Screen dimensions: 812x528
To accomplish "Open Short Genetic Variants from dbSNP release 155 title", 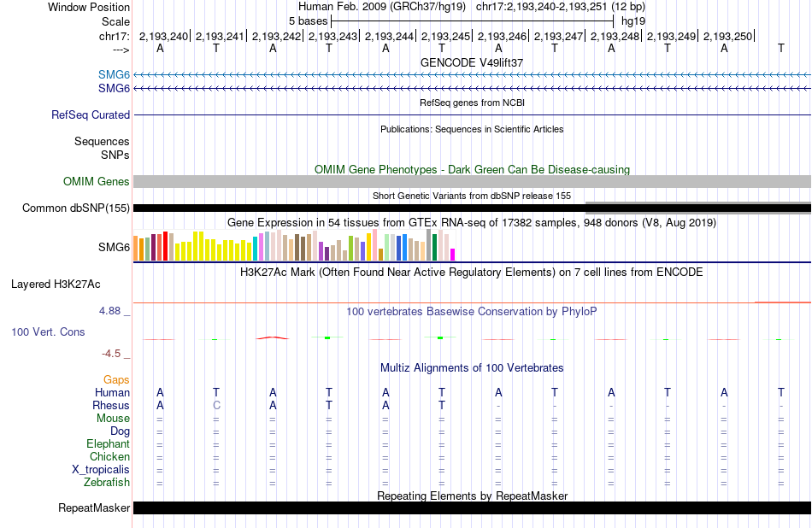I will [x=472, y=196].
